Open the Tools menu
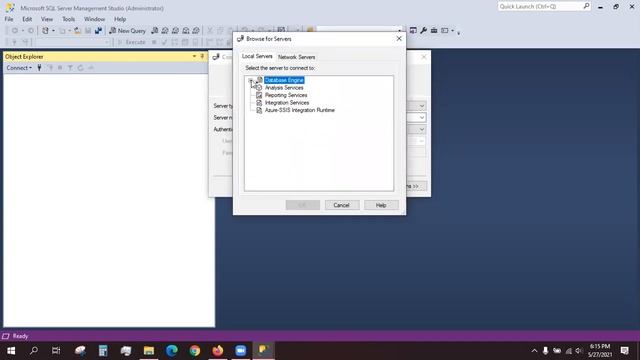The image size is (640, 360). (x=69, y=19)
